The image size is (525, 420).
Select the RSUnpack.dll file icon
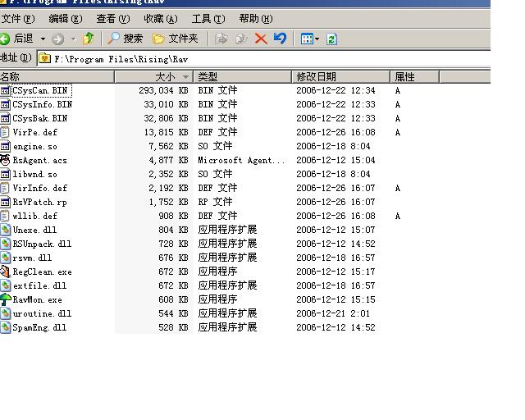pyautogui.click(x=5, y=244)
